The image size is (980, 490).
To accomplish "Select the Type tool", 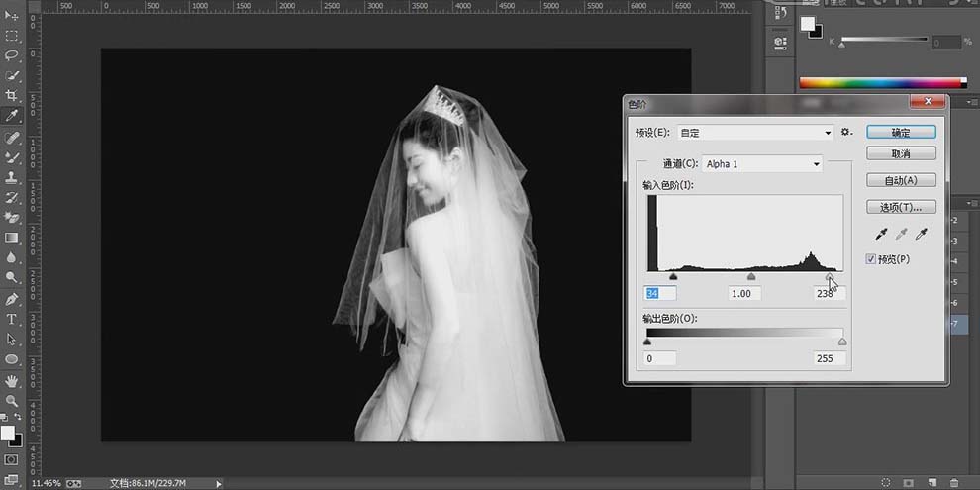I will pyautogui.click(x=12, y=319).
